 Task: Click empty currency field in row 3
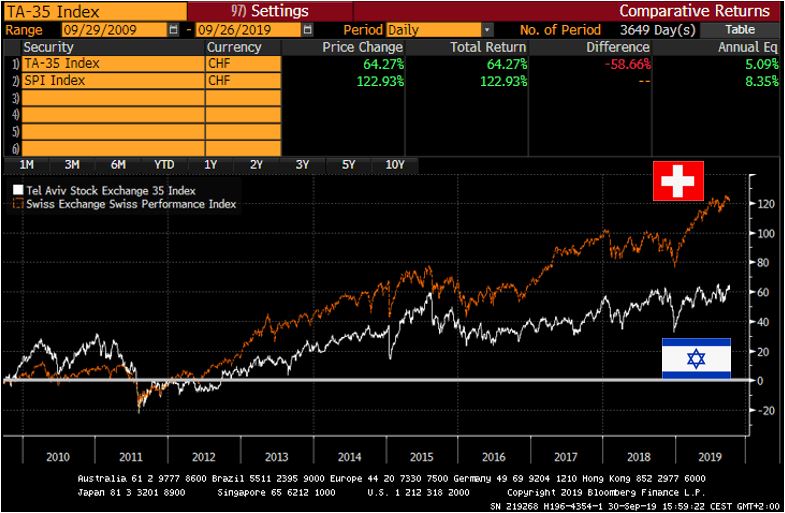coord(243,98)
